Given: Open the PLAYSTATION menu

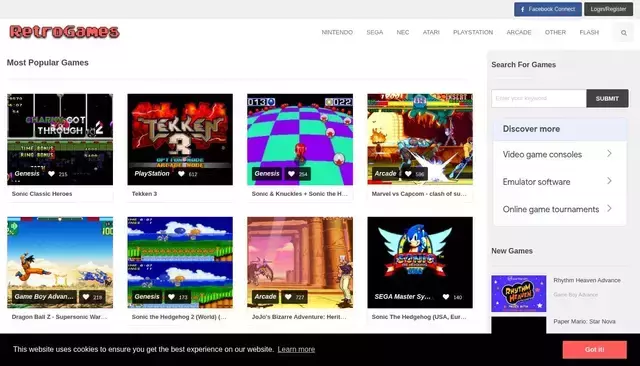Looking at the screenshot, I should (x=473, y=32).
